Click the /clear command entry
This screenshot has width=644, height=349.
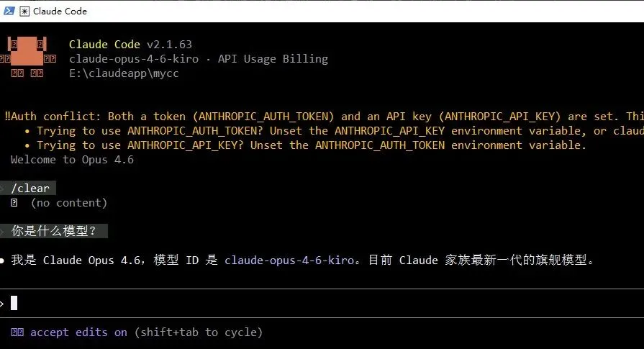pos(30,189)
